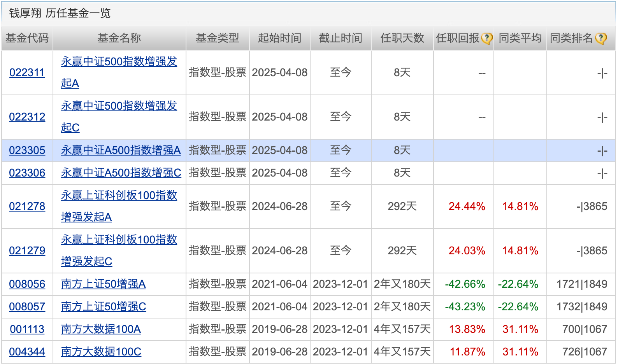The height and width of the screenshot is (364, 618).
Task: Select 指数型-股票 type in 023306 row
Action: point(218,173)
